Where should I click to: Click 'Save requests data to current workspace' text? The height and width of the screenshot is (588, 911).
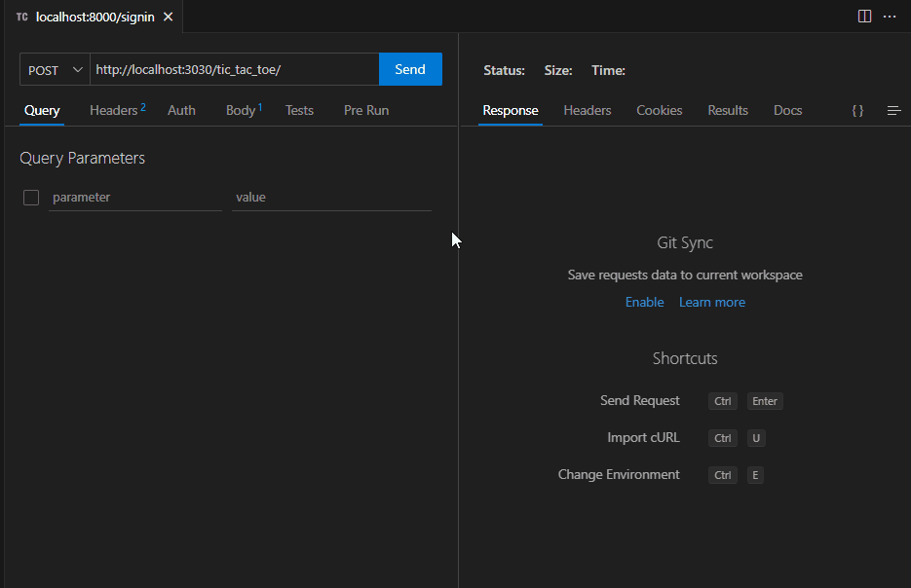coord(684,275)
